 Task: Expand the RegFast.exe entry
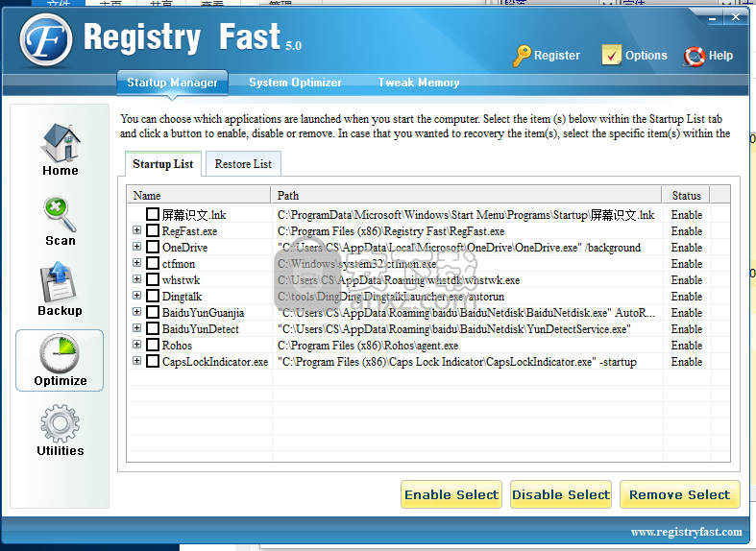coord(137,229)
